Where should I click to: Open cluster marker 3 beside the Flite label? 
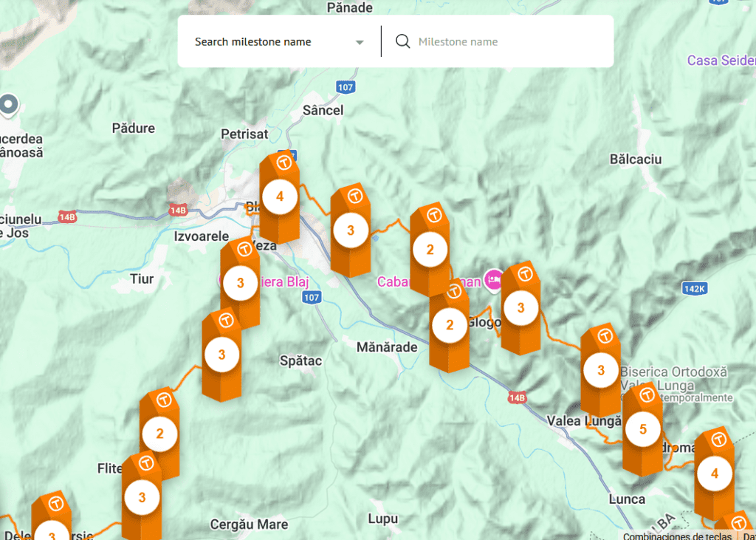click(x=142, y=498)
